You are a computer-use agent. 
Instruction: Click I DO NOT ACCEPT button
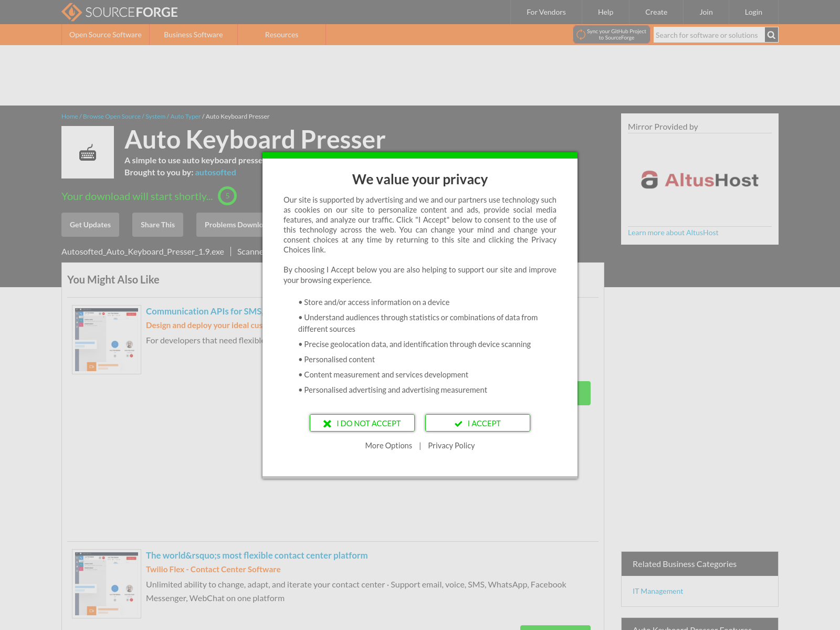pyautogui.click(x=362, y=423)
